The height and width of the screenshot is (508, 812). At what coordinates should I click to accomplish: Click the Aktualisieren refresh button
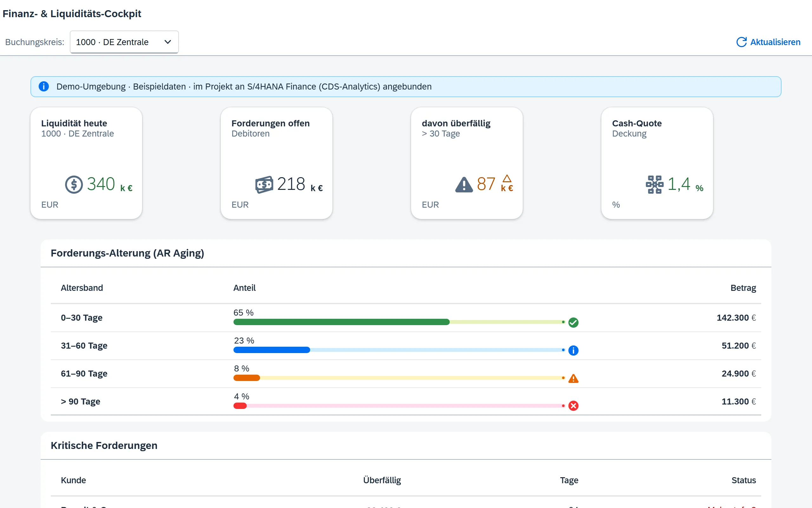pyautogui.click(x=768, y=42)
